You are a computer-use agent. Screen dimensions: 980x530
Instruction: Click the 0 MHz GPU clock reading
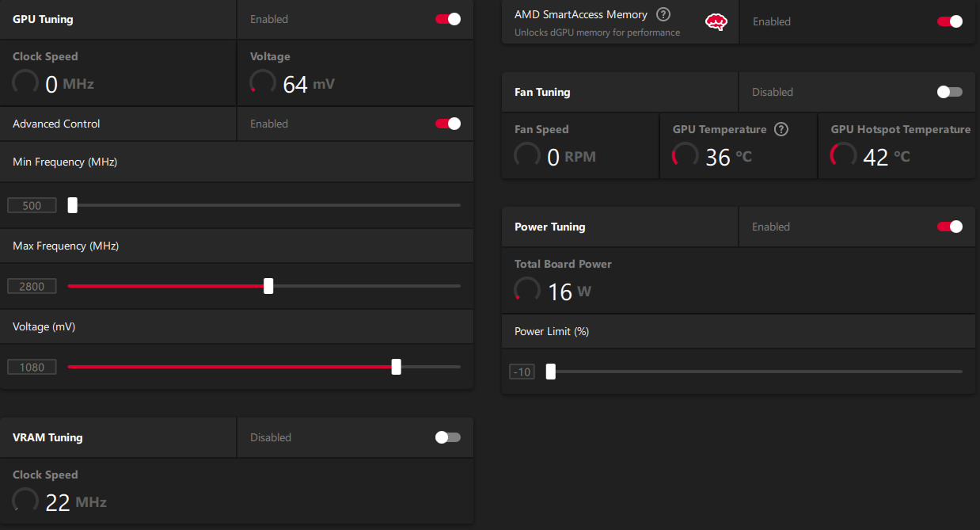point(70,84)
